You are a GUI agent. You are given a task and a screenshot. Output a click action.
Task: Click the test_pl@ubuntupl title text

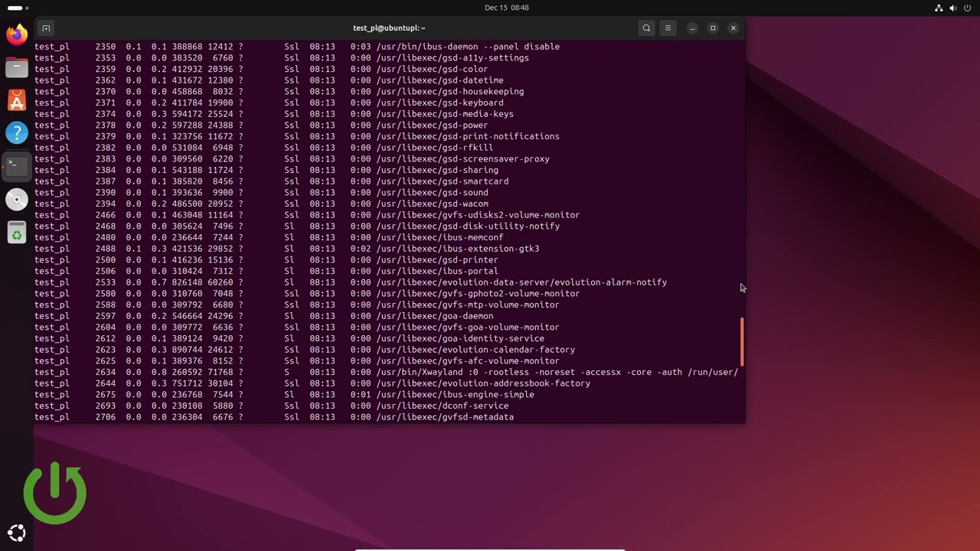click(x=389, y=28)
